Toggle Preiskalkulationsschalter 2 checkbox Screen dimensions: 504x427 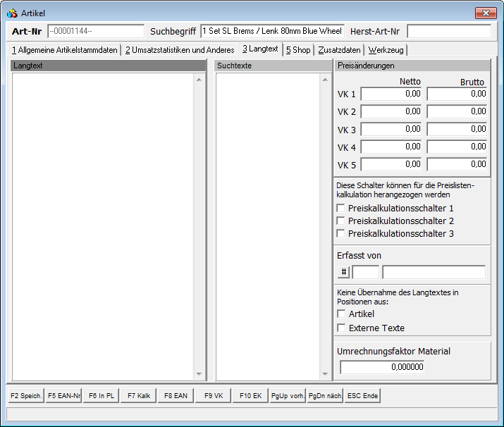click(341, 221)
